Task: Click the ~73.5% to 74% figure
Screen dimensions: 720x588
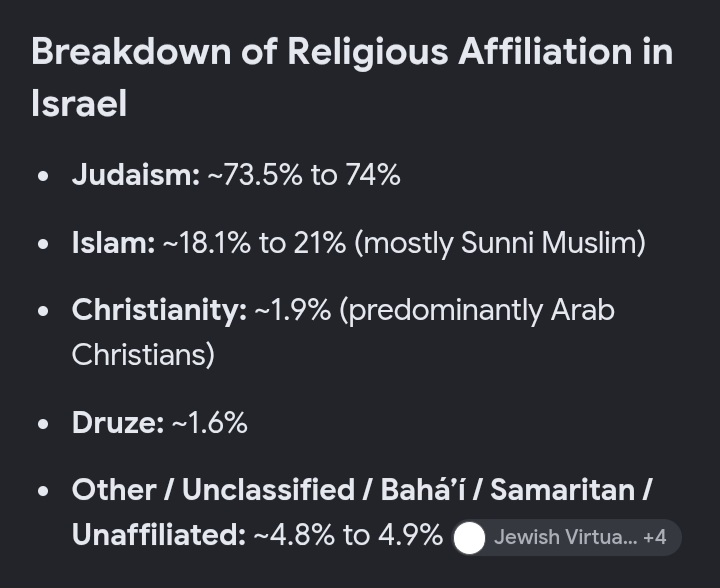Action: [x=304, y=175]
